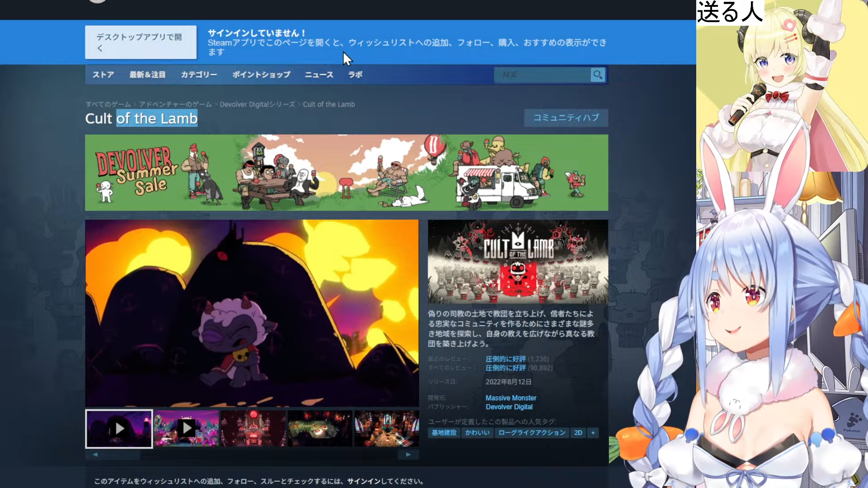
Task: Click the サインインしていません! heading
Action: click(257, 33)
